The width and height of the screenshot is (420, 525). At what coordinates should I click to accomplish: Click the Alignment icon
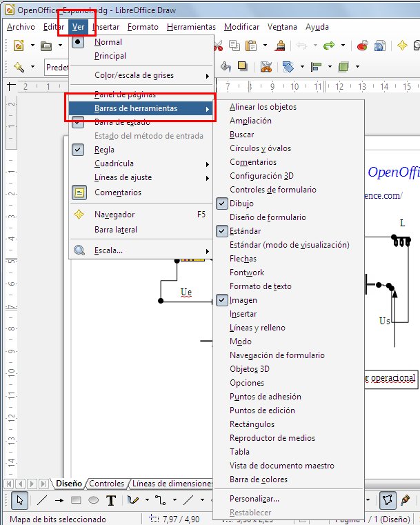coord(316,67)
